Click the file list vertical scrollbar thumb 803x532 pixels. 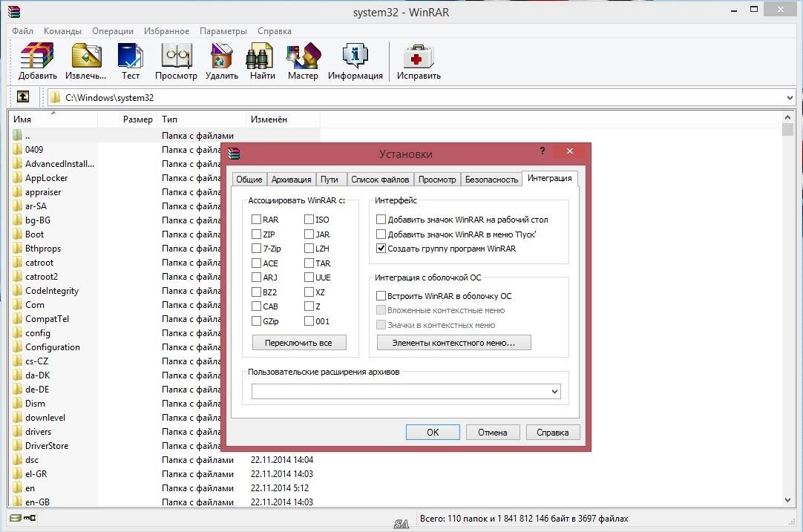(x=787, y=129)
